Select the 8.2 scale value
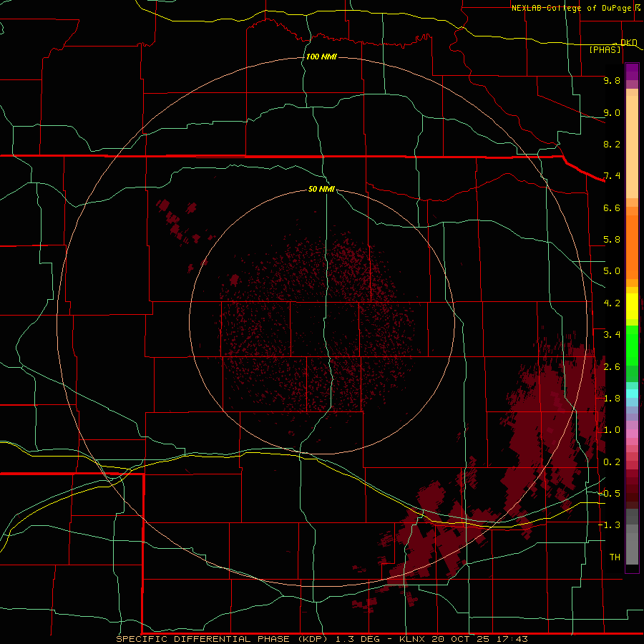This screenshot has height=644, width=644. (x=612, y=144)
